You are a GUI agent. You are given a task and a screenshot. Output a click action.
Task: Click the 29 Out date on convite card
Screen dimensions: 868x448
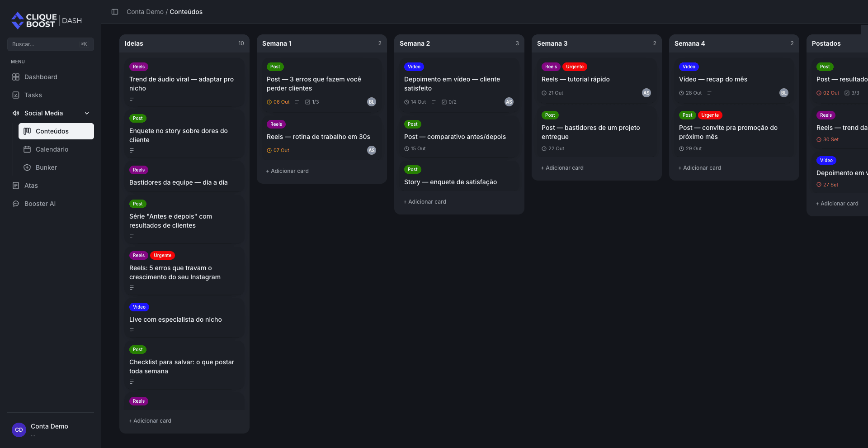690,148
